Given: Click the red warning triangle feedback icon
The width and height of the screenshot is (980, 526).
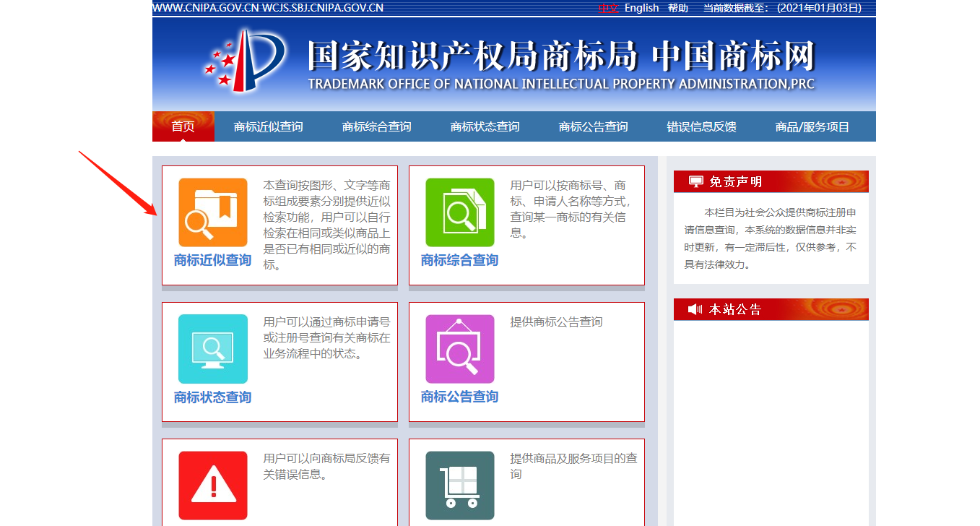Looking at the screenshot, I should (x=212, y=485).
